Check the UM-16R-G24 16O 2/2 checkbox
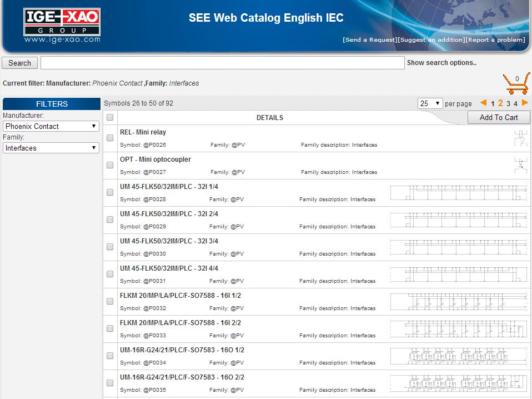This screenshot has width=532, height=399. coord(110,383)
